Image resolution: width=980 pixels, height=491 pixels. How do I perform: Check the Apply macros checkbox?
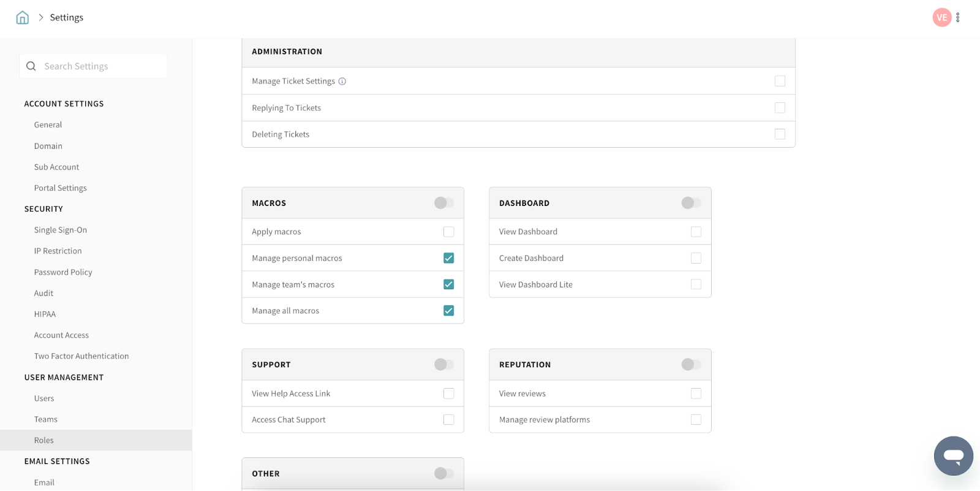[x=449, y=232]
